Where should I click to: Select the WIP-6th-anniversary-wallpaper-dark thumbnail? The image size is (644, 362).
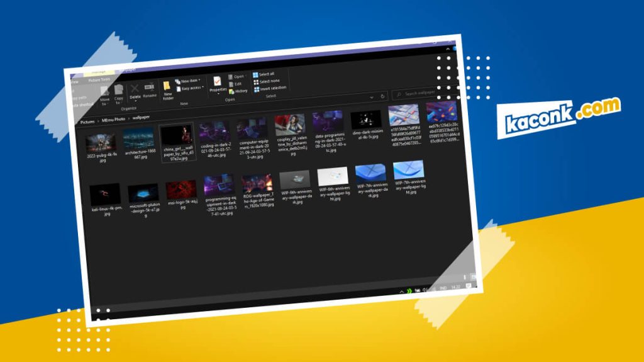[x=295, y=179]
